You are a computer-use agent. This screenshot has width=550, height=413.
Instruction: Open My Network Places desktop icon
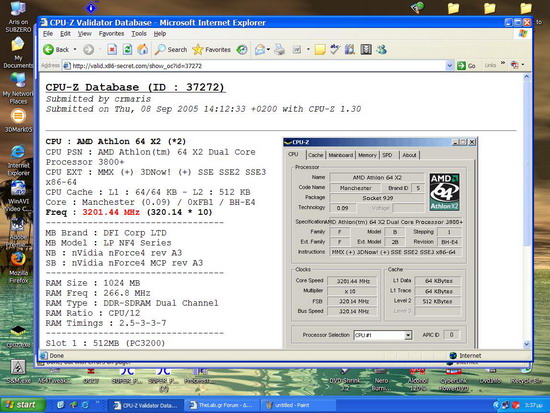click(x=18, y=88)
